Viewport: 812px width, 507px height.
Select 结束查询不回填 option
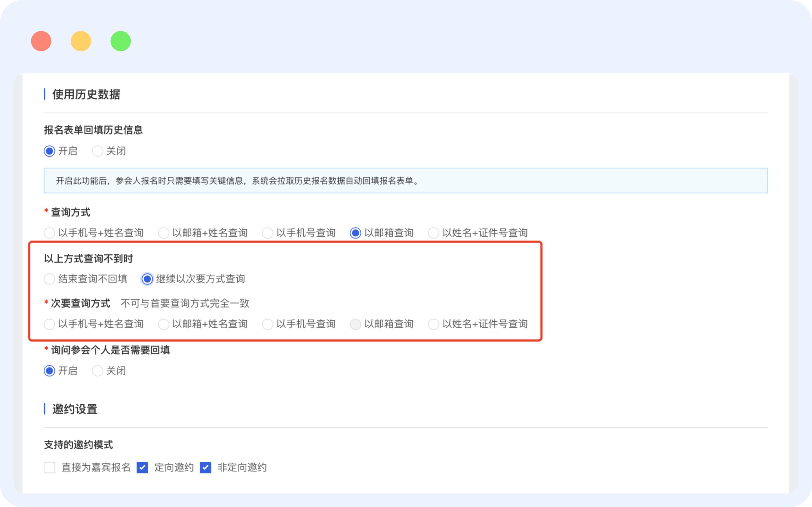[49, 279]
